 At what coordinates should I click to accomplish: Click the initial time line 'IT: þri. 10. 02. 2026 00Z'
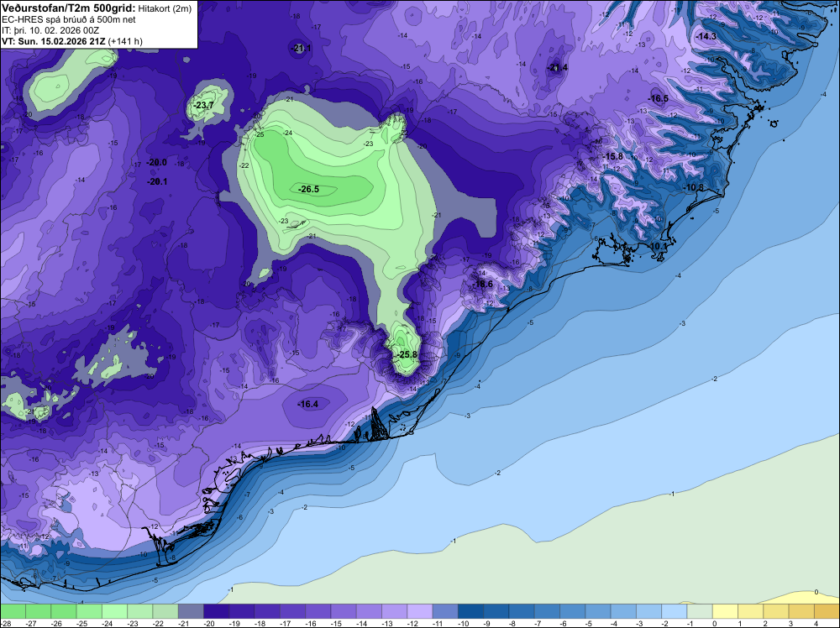[x=50, y=30]
